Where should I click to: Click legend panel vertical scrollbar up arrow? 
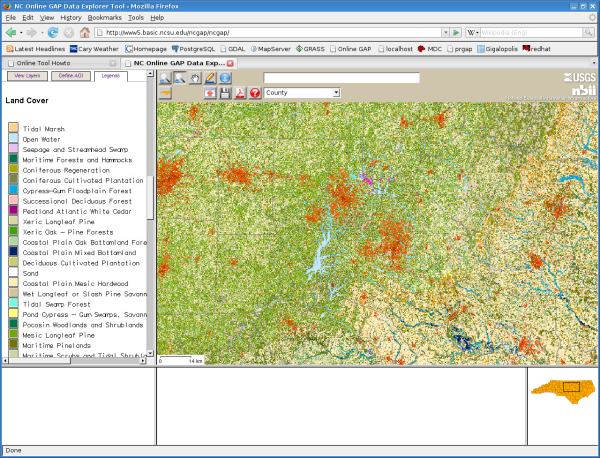tap(150, 73)
